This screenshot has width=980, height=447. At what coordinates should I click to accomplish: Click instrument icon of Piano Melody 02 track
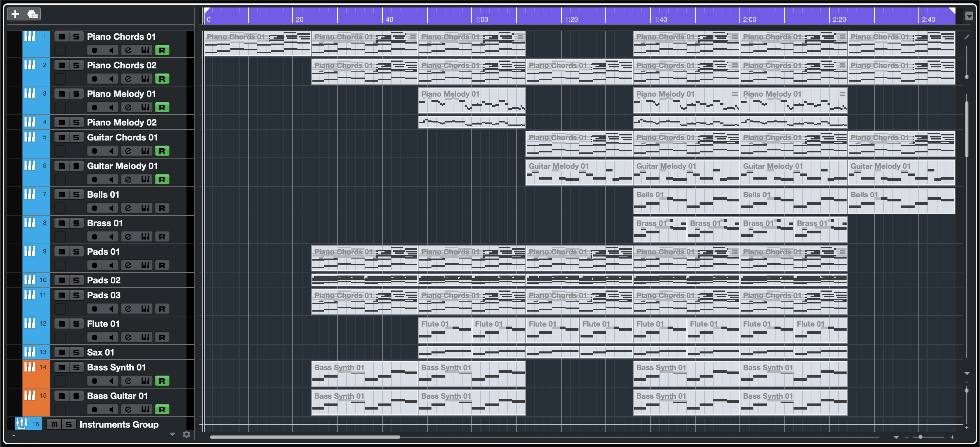tap(30, 122)
